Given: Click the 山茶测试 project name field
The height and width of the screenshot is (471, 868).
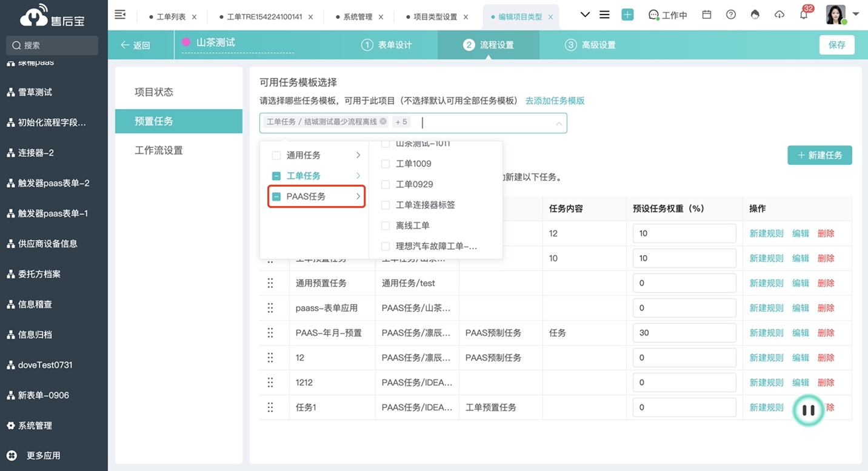Looking at the screenshot, I should (237, 43).
